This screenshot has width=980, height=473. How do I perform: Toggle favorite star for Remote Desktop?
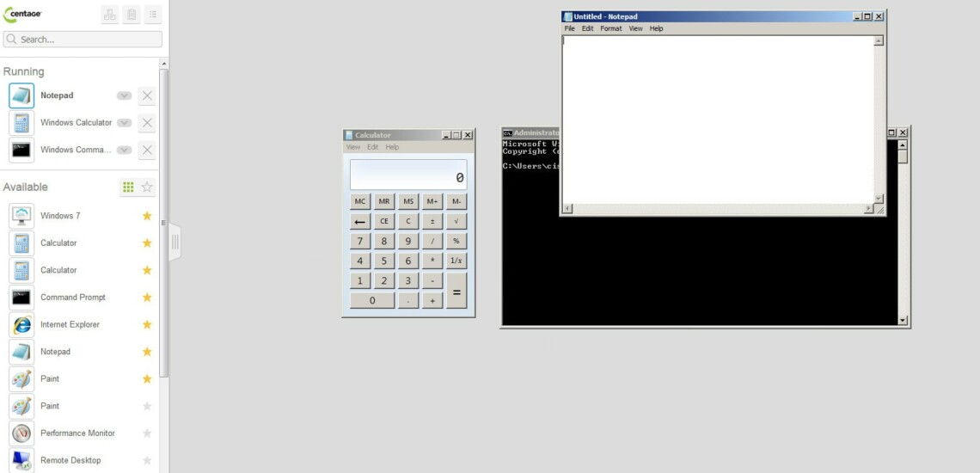point(147,460)
